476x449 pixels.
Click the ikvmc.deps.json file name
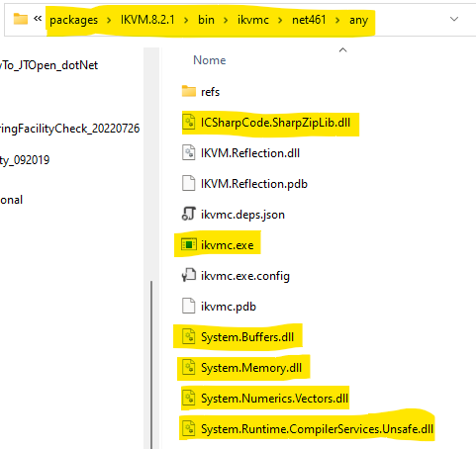242,215
